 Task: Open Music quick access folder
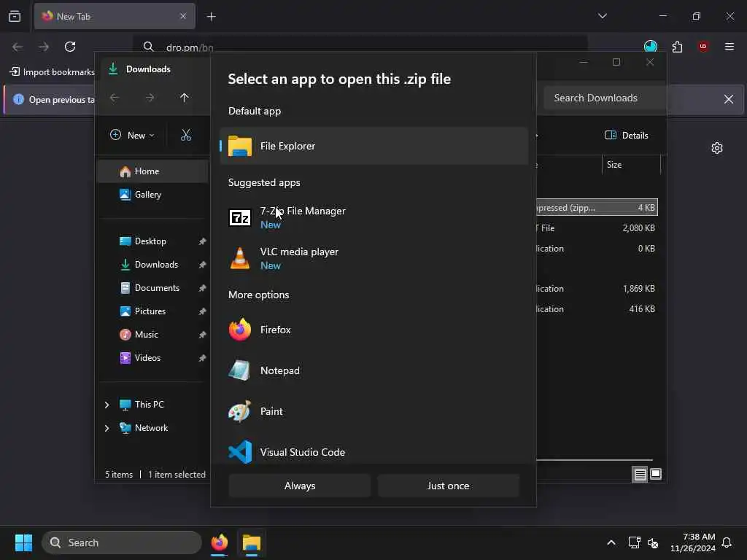152,334
